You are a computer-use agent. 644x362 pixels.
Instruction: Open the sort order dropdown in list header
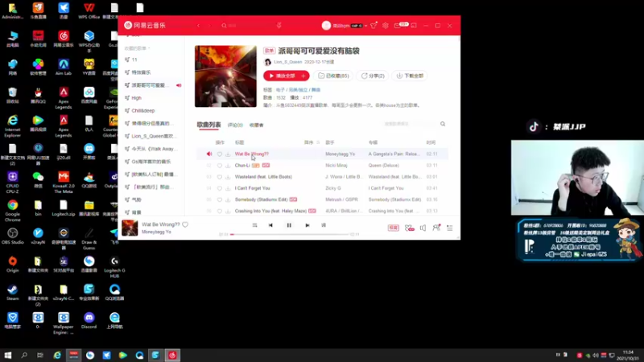pyautogui.click(x=312, y=142)
